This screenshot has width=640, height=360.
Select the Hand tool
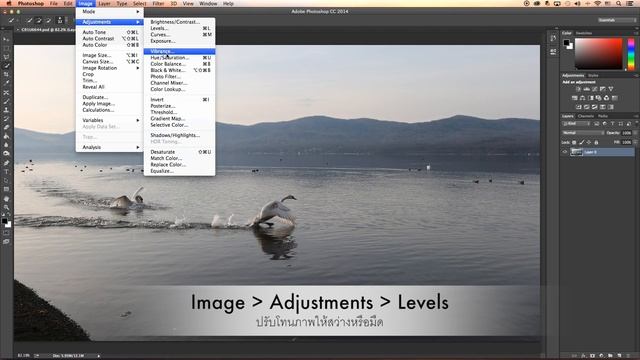coord(6,199)
